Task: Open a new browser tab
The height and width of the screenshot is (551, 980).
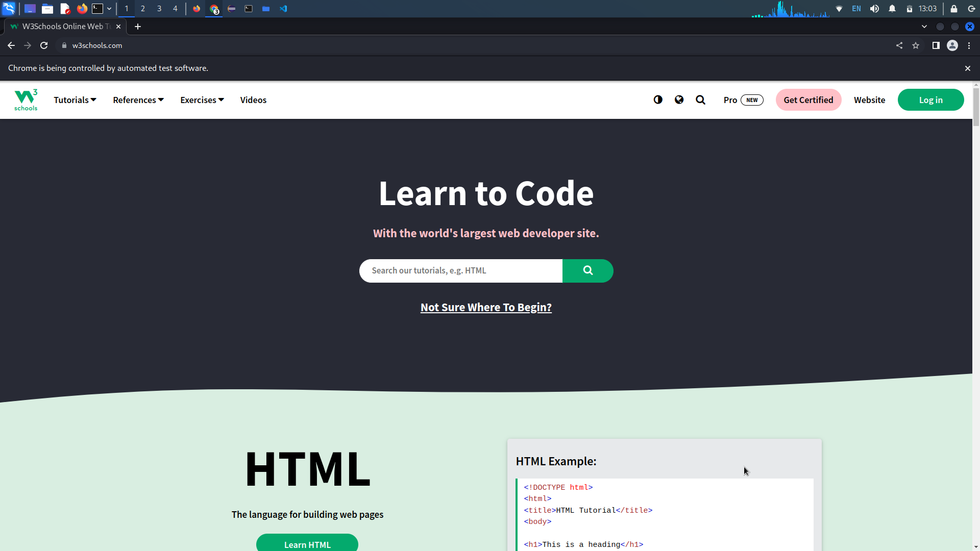Action: click(x=138, y=27)
